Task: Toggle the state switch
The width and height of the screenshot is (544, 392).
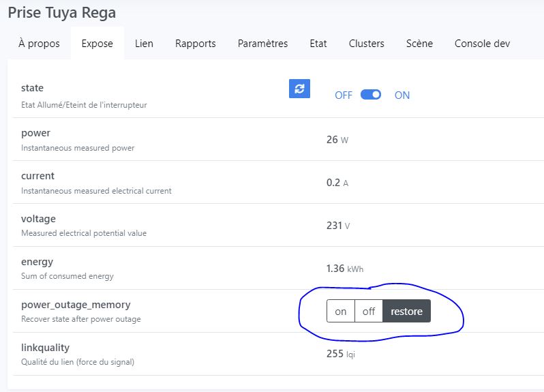Action: 371,95
